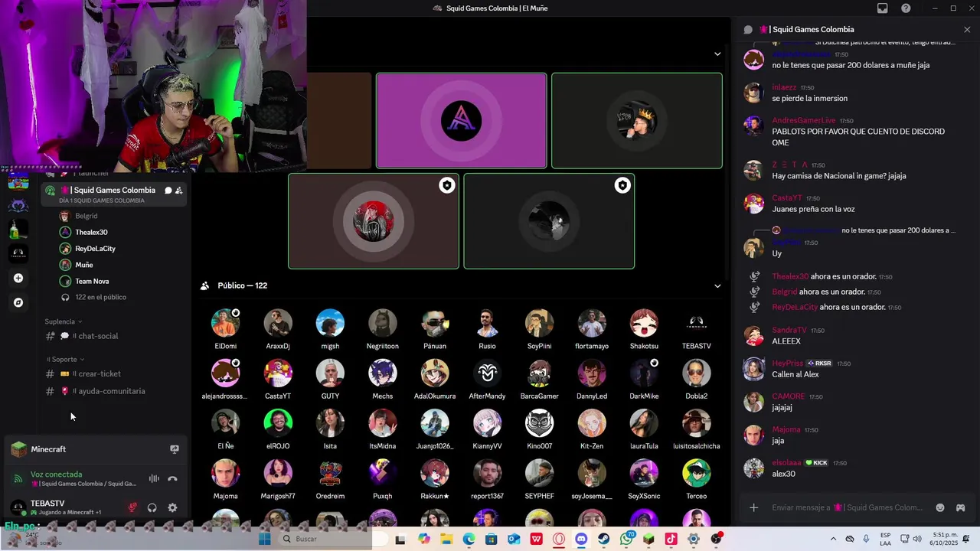Collapse the Suplencia channel category
Viewport: 980px width, 551px height.
[x=64, y=321]
